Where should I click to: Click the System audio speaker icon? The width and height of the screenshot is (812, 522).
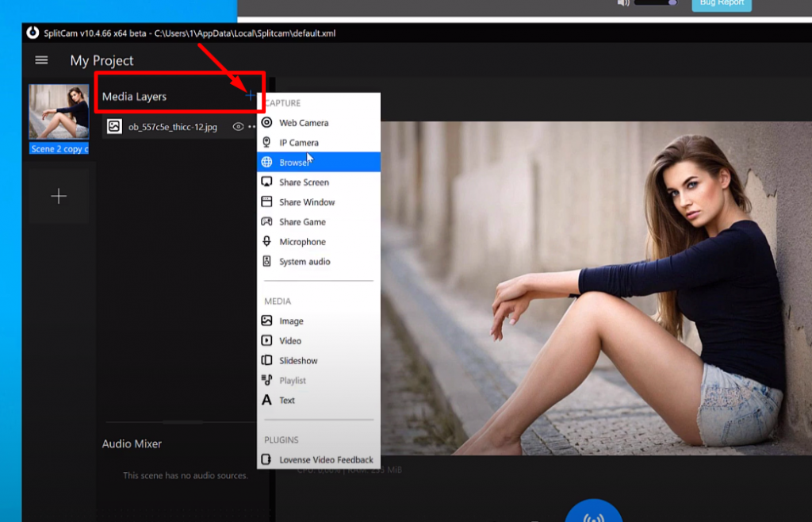pyautogui.click(x=266, y=261)
